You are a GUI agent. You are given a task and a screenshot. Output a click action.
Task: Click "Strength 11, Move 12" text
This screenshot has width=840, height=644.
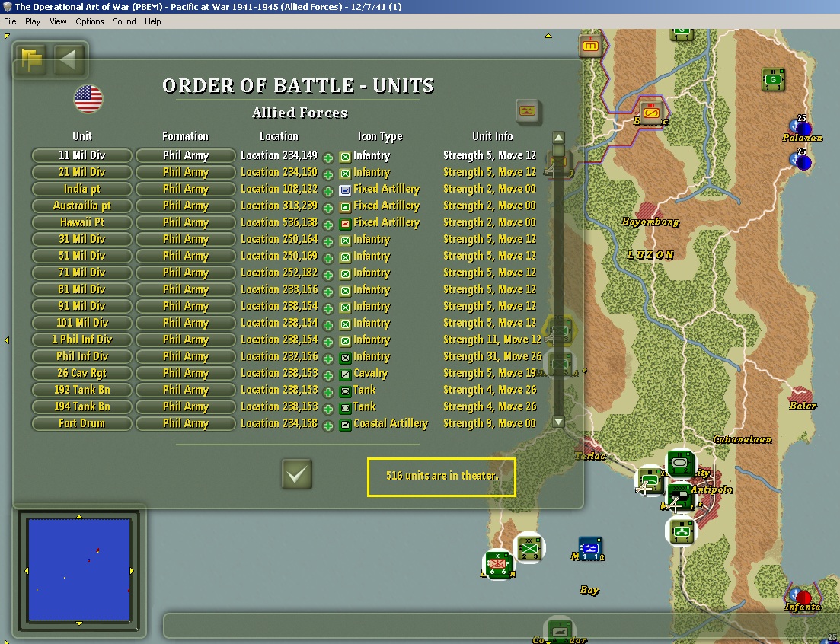[x=492, y=340]
